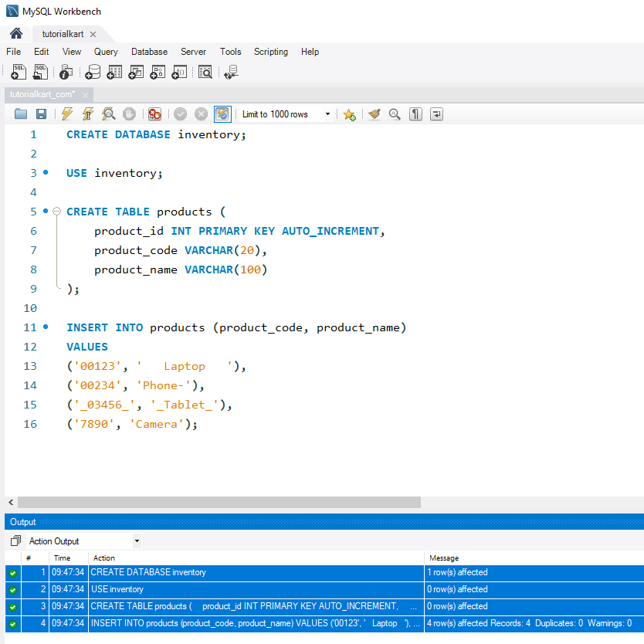Screen dimensions: 644x644
Task: Close the tutorialkart_com* query tab
Action: pyautogui.click(x=85, y=95)
